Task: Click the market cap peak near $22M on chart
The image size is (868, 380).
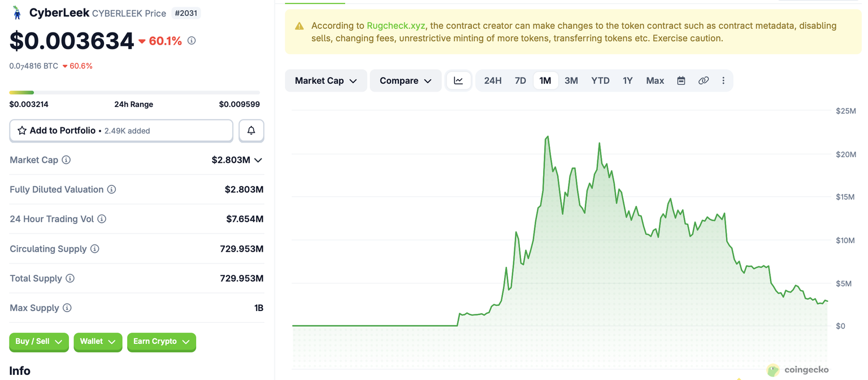Action: pyautogui.click(x=547, y=137)
